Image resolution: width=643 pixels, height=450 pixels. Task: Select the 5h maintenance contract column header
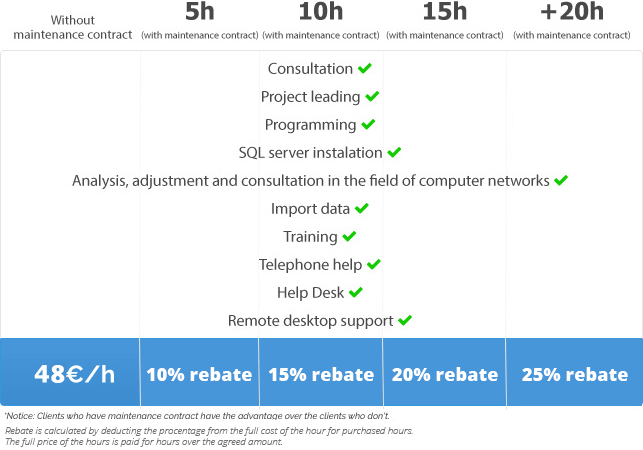pos(200,21)
